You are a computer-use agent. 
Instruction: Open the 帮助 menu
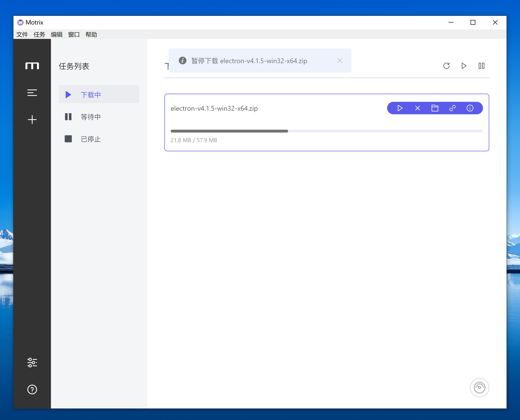[91, 34]
